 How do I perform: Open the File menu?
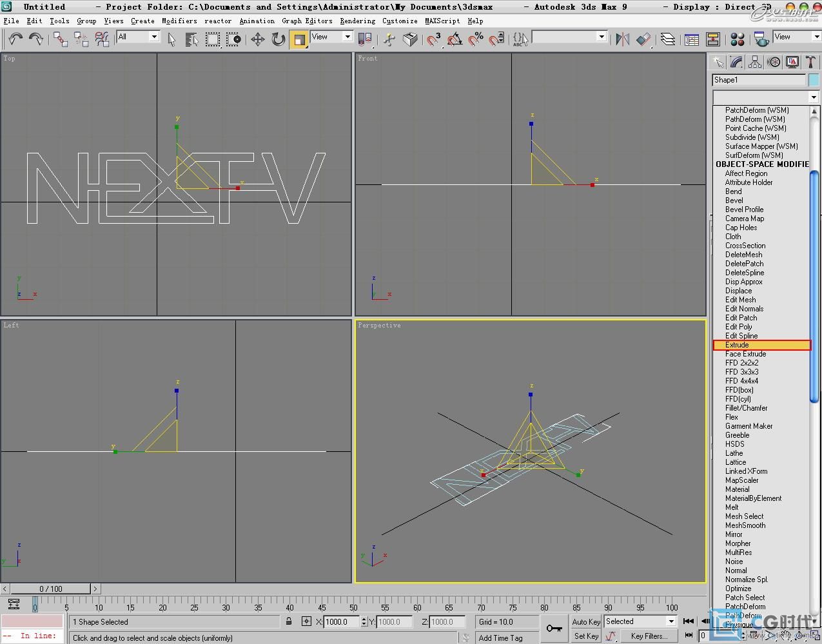pos(12,21)
